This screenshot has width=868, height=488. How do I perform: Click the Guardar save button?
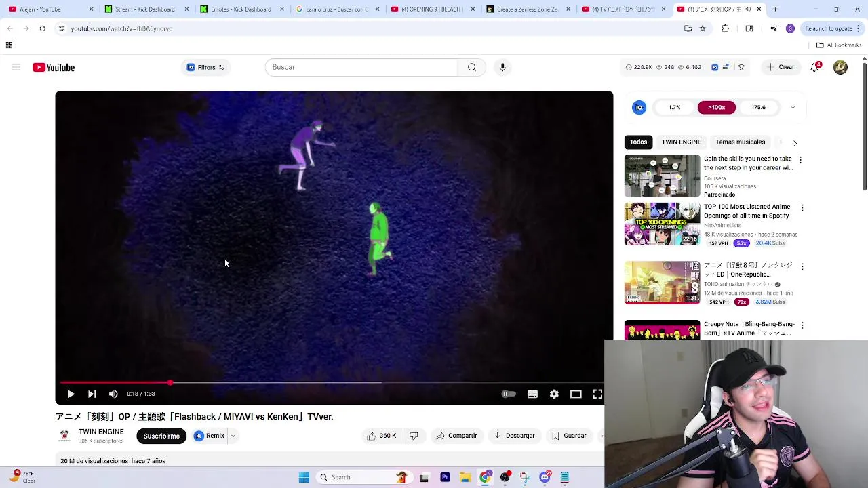click(569, 436)
